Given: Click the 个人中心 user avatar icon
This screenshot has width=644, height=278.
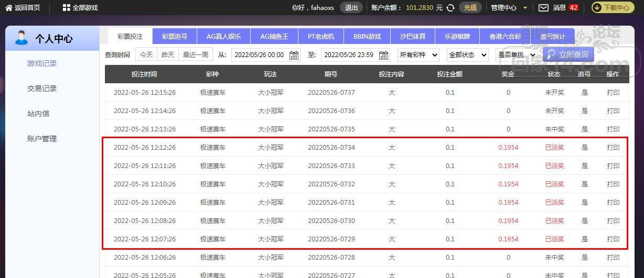Looking at the screenshot, I should pyautogui.click(x=22, y=38).
